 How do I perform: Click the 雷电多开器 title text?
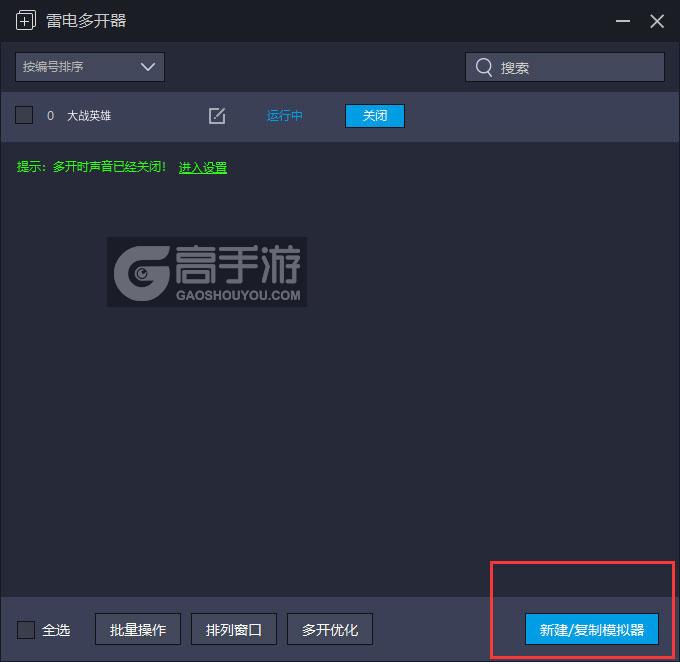click(86, 21)
